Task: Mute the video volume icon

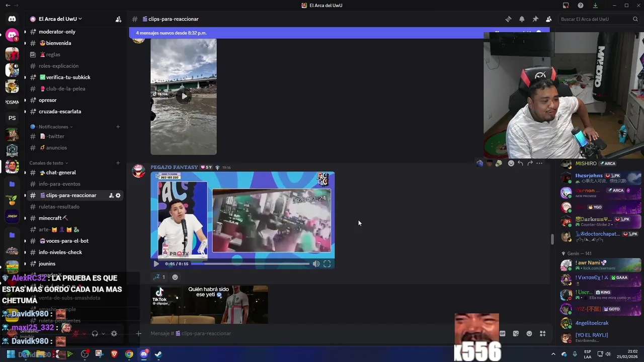Action: 316,263
